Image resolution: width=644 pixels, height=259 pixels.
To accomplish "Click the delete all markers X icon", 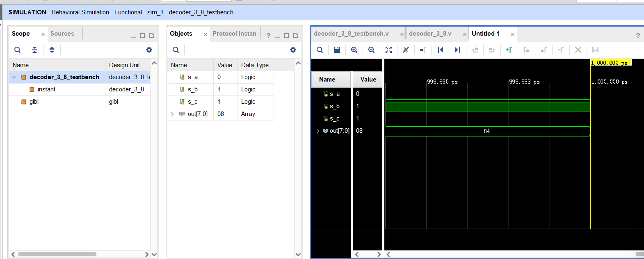I will (x=578, y=50).
